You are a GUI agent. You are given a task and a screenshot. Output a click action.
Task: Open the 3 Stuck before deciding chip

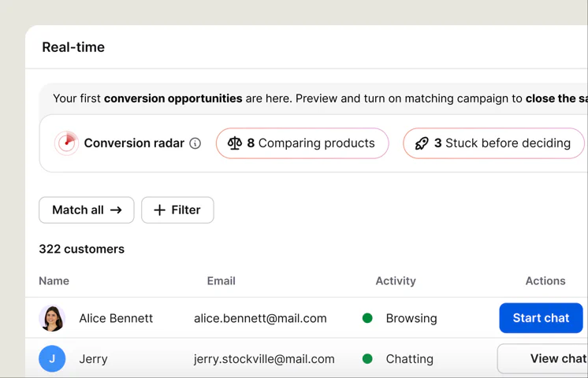click(493, 143)
